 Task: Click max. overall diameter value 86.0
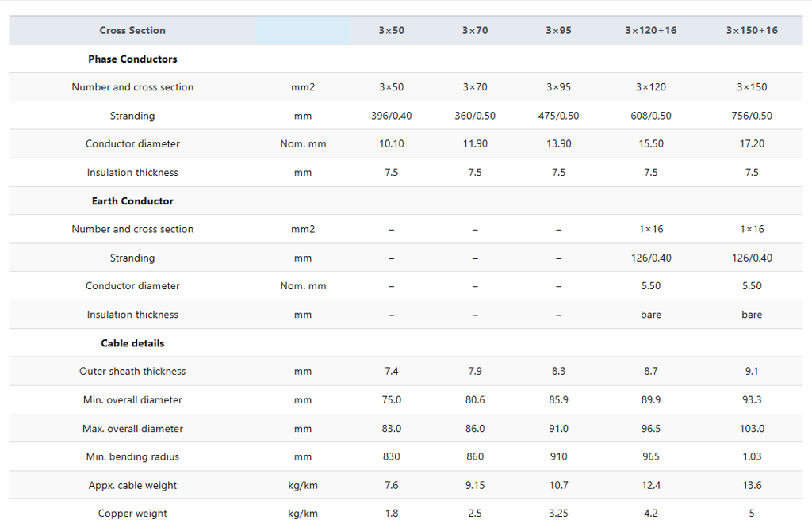click(475, 429)
